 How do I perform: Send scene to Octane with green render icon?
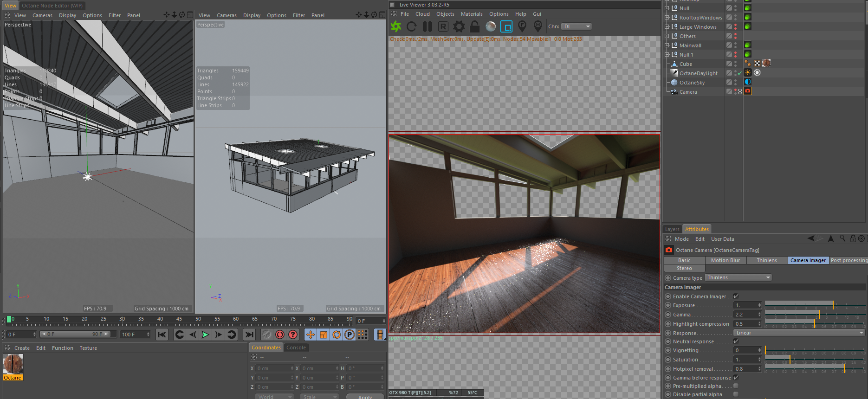point(396,26)
